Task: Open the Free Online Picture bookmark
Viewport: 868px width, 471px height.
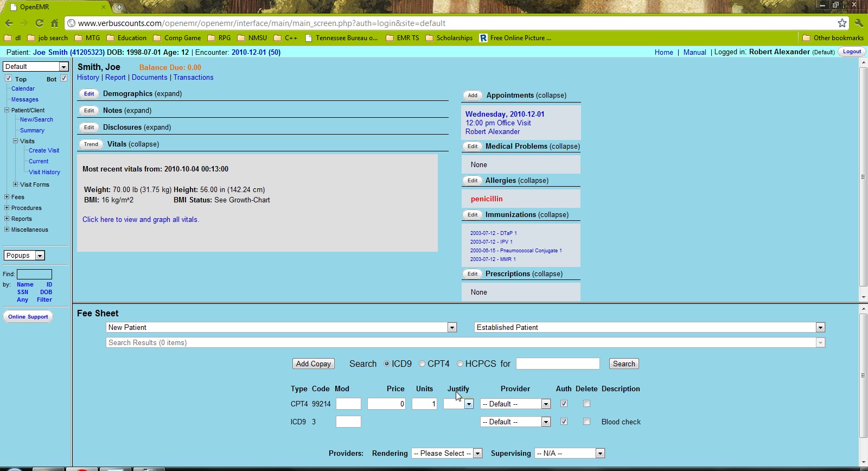Action: [x=515, y=38]
